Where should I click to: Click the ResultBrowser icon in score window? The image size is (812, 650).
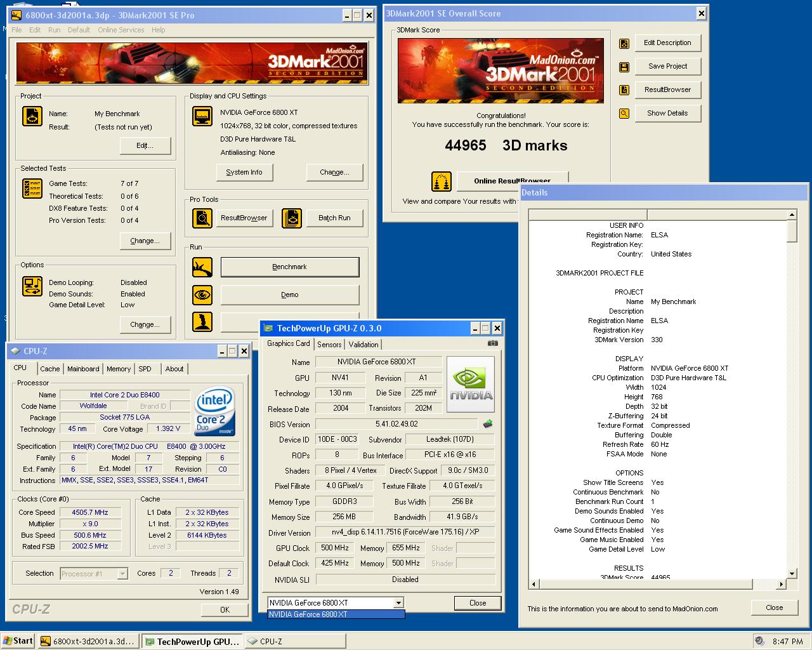coord(624,90)
